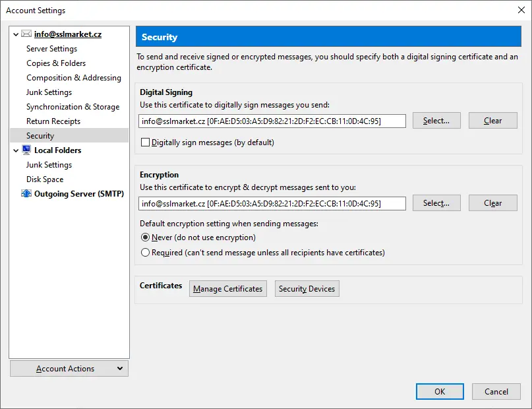
Task: Click the envelope icon beside info@sslmarket.cz
Action: [x=26, y=34]
